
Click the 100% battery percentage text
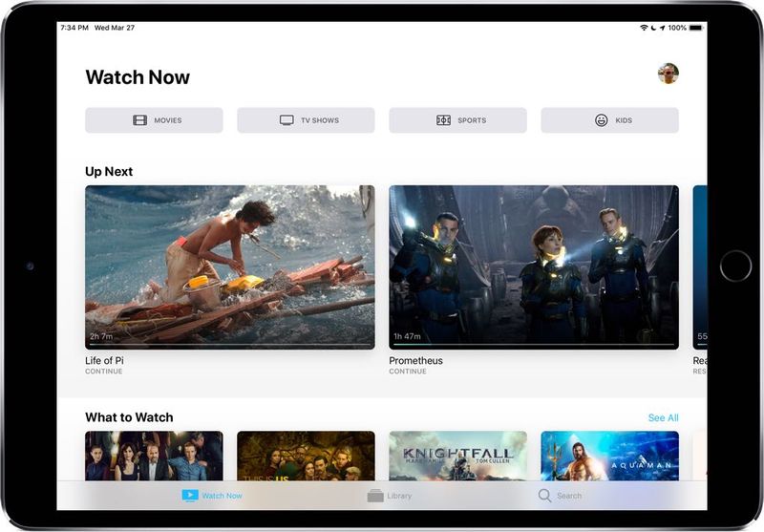coord(677,28)
